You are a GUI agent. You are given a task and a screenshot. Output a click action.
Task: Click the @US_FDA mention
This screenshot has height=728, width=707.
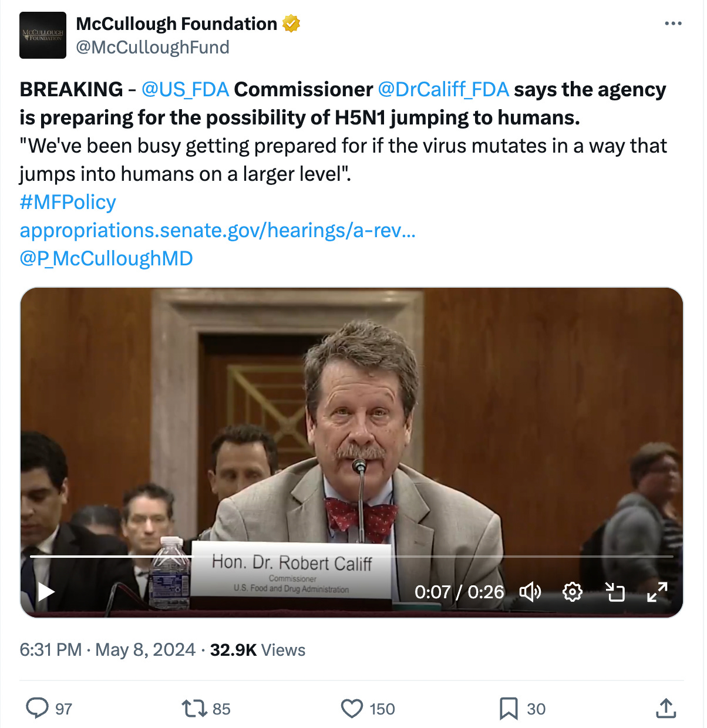point(185,89)
